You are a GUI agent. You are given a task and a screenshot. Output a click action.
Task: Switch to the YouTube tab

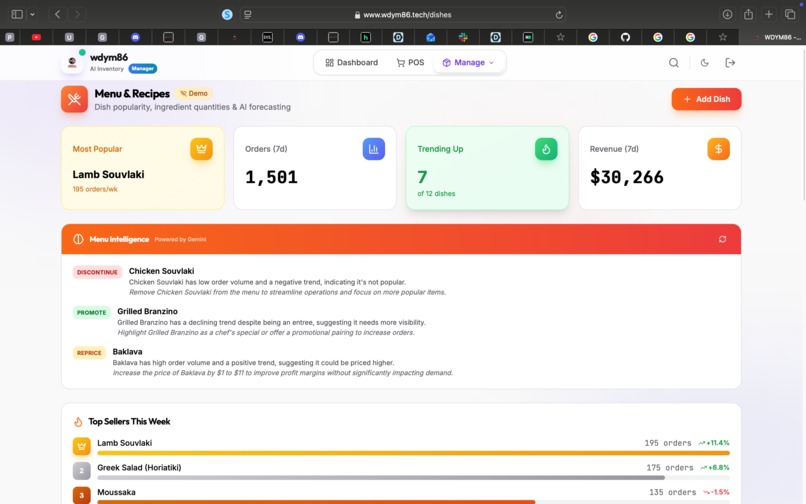click(36, 37)
